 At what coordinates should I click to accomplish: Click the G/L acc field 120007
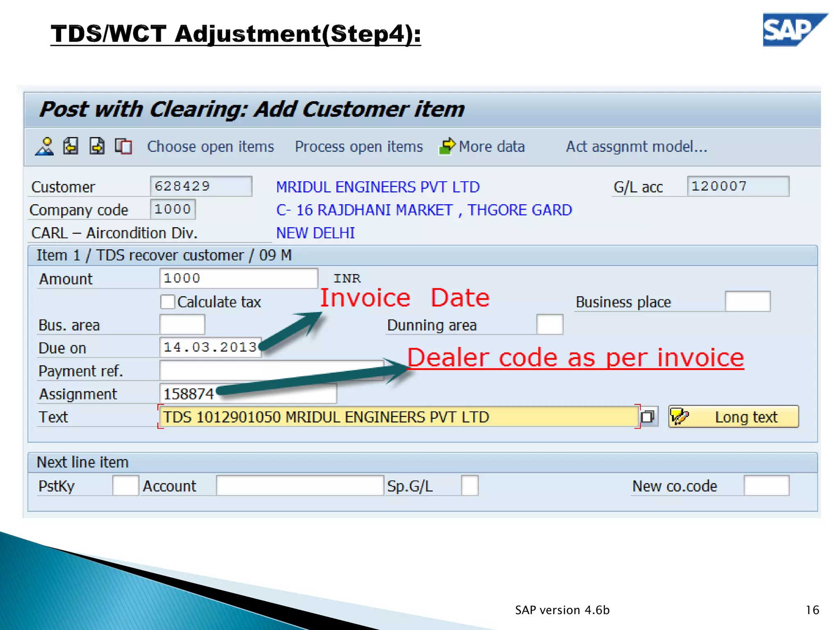coord(738,186)
